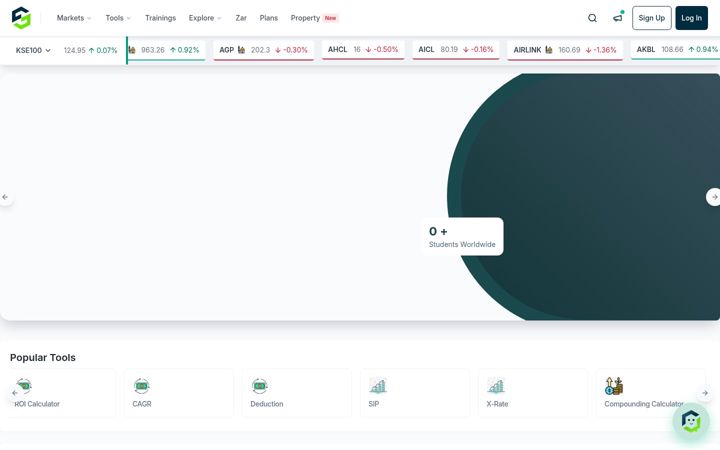720x450 pixels.
Task: Open the Trainings page
Action: point(160,18)
